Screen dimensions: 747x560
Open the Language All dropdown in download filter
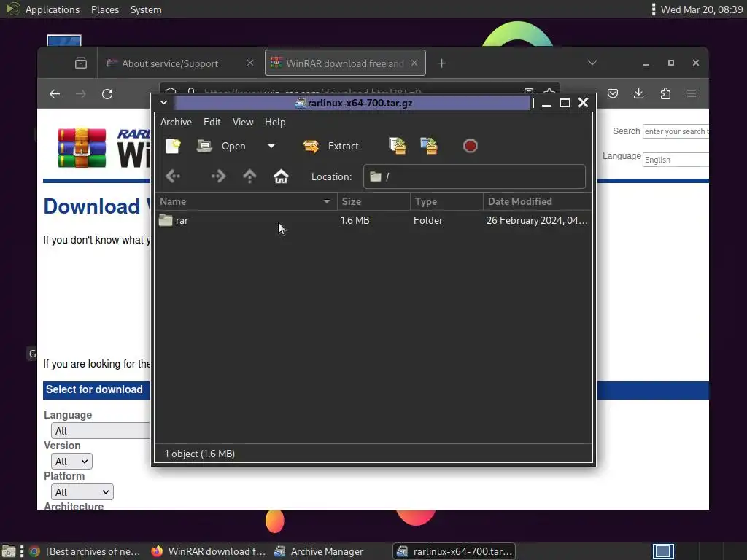(x=101, y=431)
